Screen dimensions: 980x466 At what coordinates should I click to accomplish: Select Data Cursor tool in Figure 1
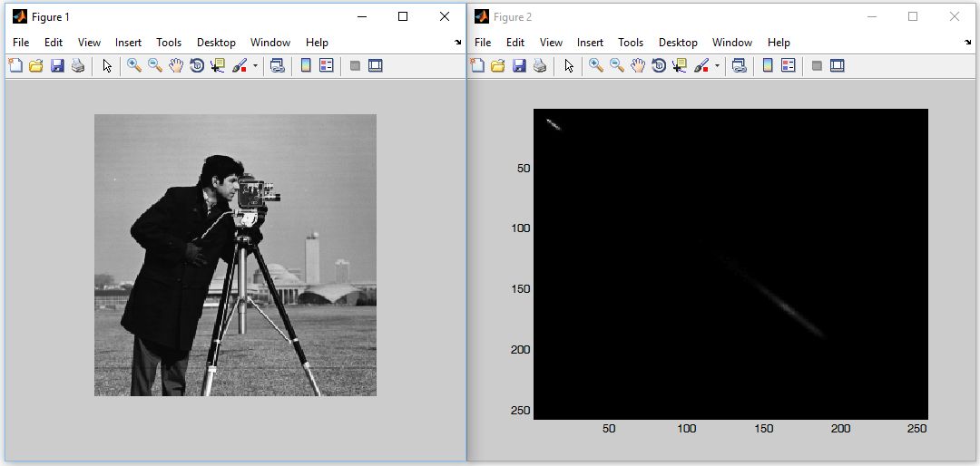click(x=218, y=65)
